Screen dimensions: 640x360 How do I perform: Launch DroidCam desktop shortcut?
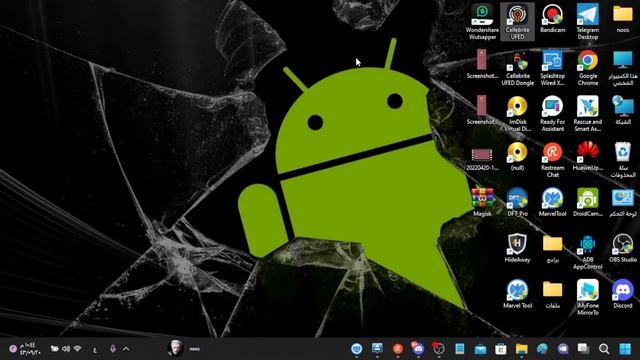[587, 202]
